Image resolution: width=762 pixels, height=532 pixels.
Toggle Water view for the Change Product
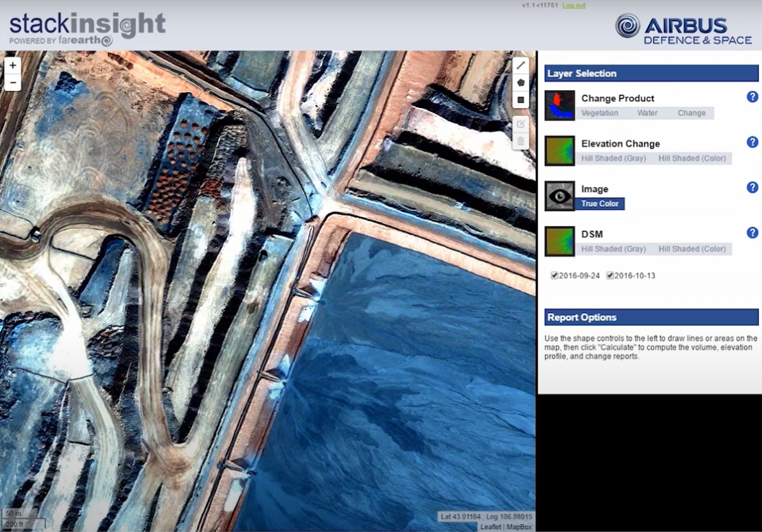point(647,113)
